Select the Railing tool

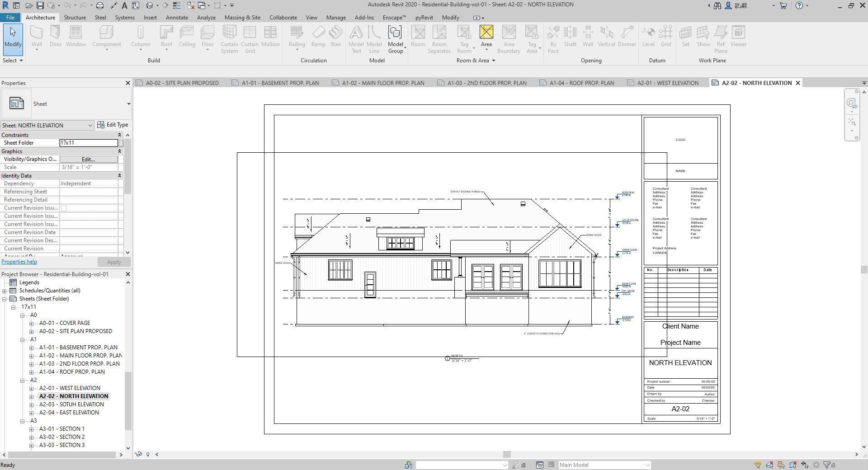tap(297, 37)
